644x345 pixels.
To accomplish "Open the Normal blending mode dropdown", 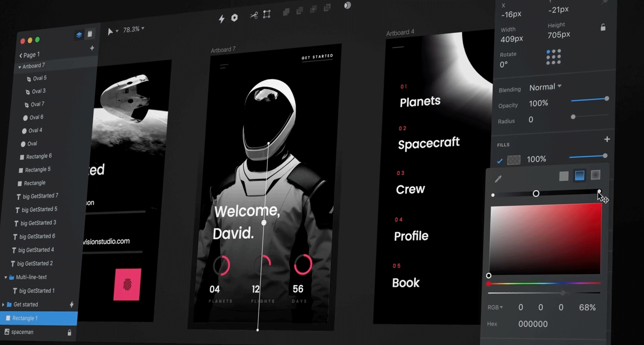I will pyautogui.click(x=545, y=87).
